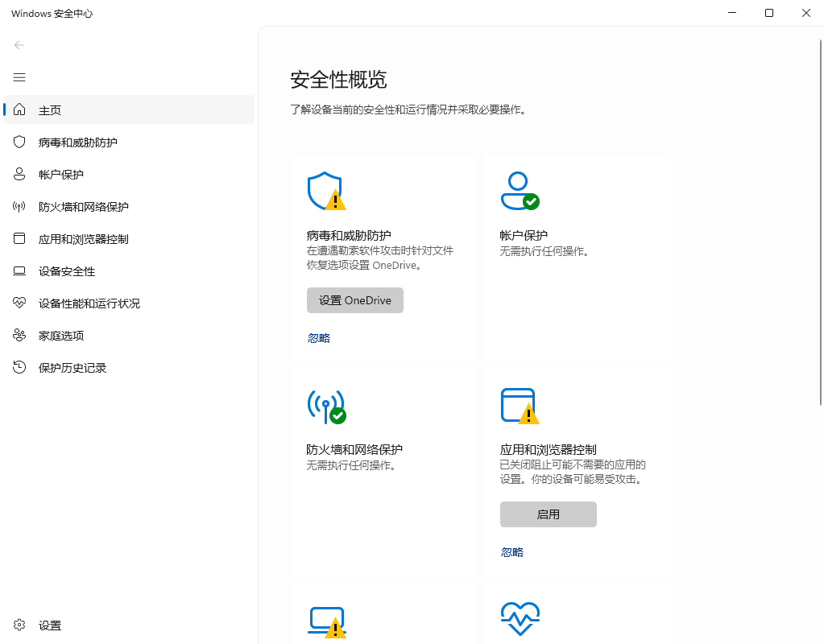打开应用和浏览器控制图标

[19, 238]
